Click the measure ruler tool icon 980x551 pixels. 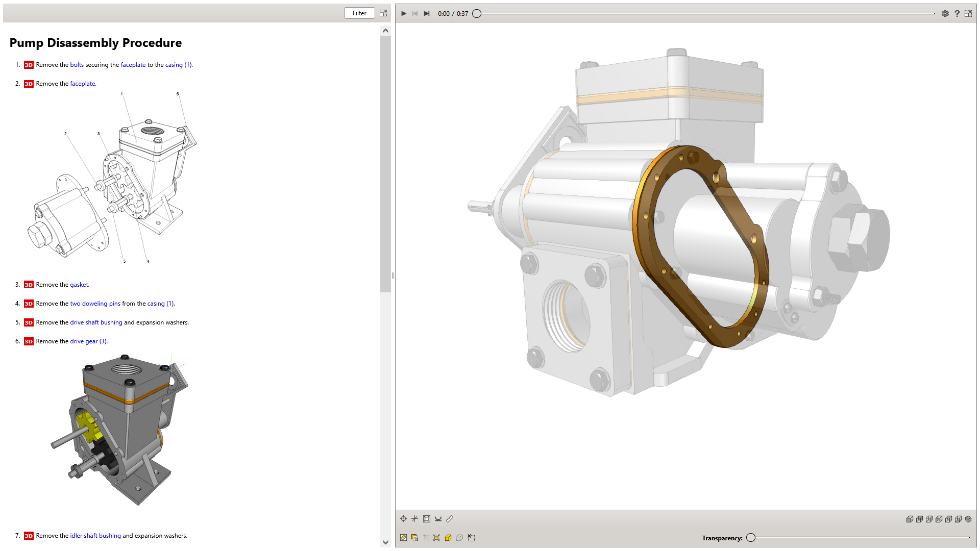[450, 519]
